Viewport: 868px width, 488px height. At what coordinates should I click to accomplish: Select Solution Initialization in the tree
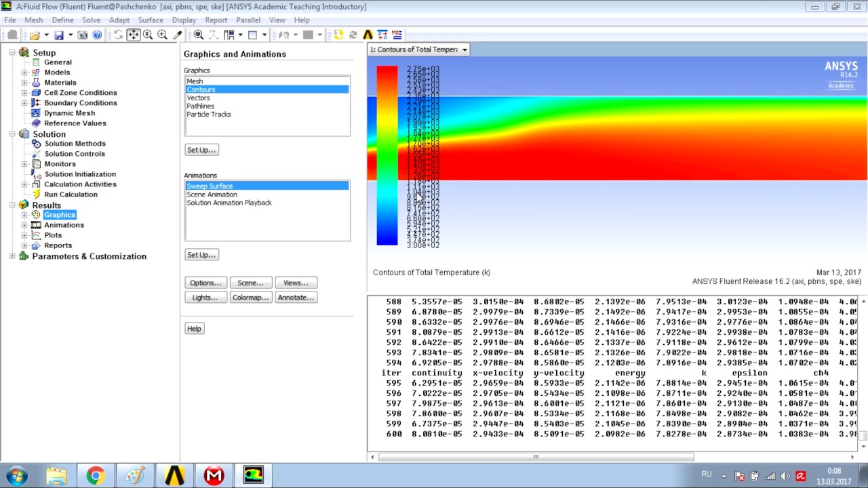(x=80, y=174)
